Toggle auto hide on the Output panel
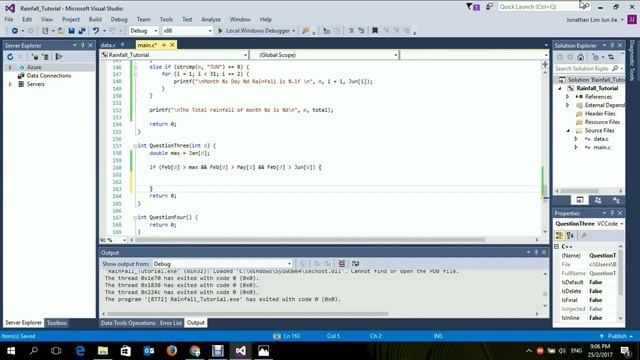This screenshot has height=360, width=640. pyautogui.click(x=536, y=253)
